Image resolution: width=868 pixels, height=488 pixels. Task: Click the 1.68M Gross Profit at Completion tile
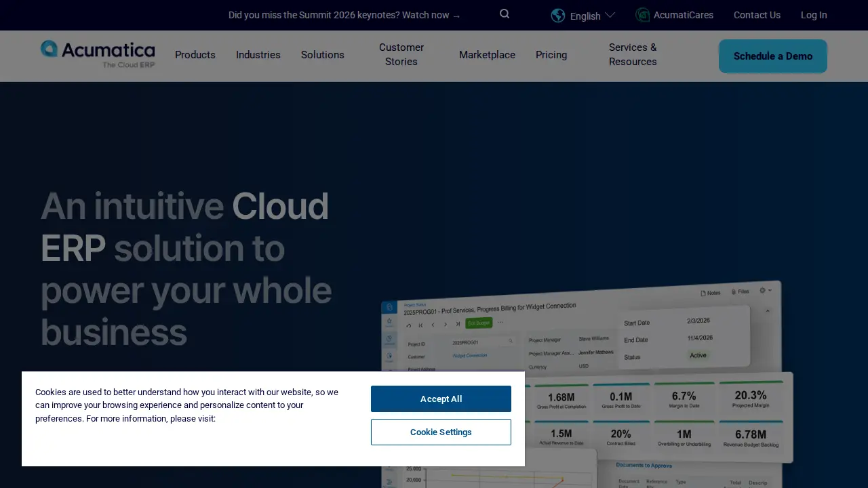pyautogui.click(x=561, y=399)
